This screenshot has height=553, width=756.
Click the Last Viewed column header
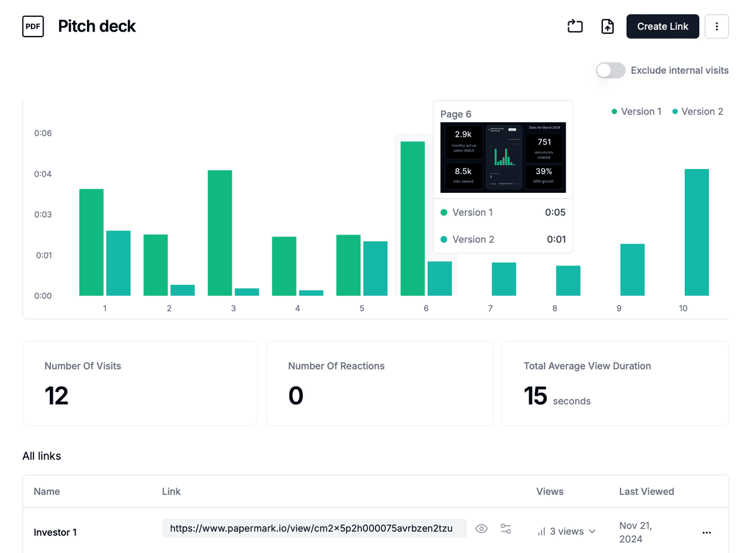pyautogui.click(x=646, y=491)
